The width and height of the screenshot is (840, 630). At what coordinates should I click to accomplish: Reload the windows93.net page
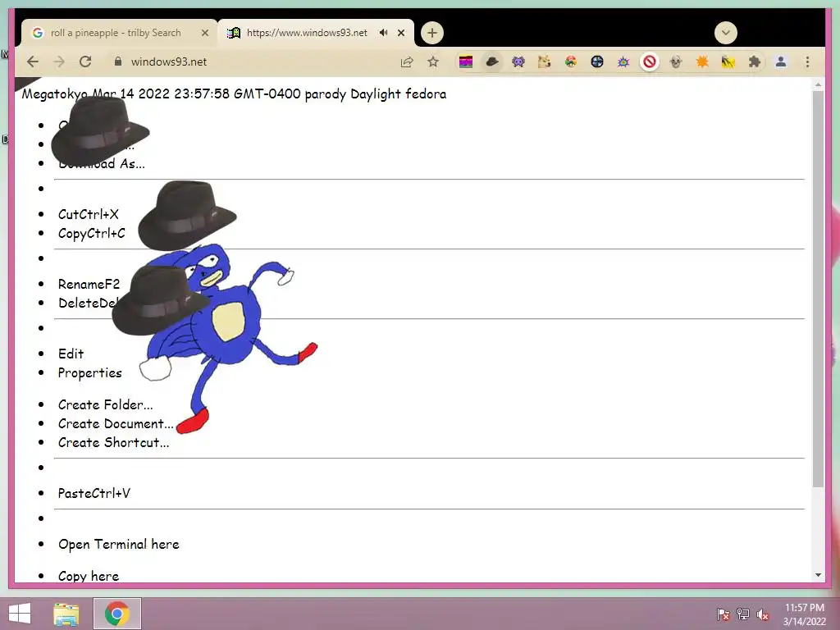[85, 62]
